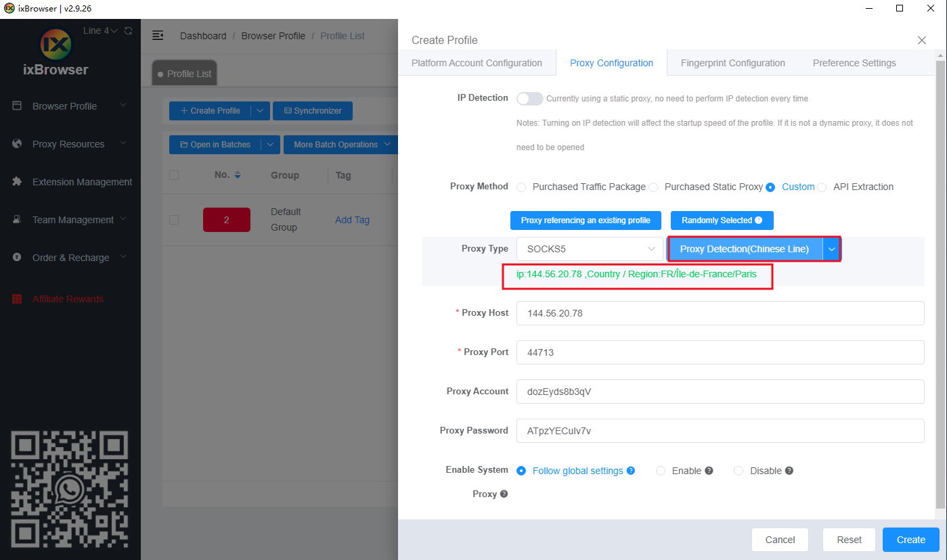
Task: Click Browser Profile in the breadcrumb
Action: coord(273,36)
